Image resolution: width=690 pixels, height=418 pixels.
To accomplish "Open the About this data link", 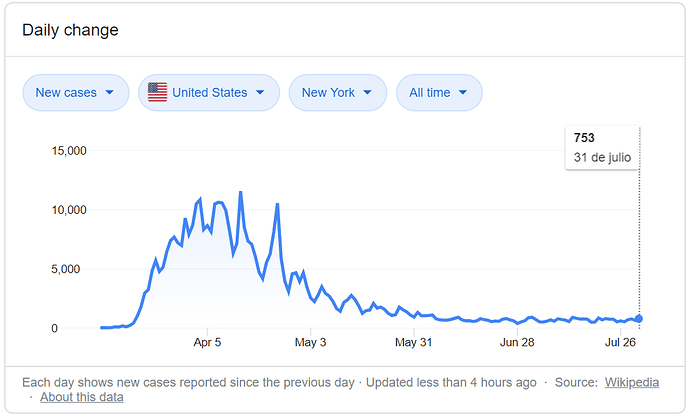I will point(82,397).
